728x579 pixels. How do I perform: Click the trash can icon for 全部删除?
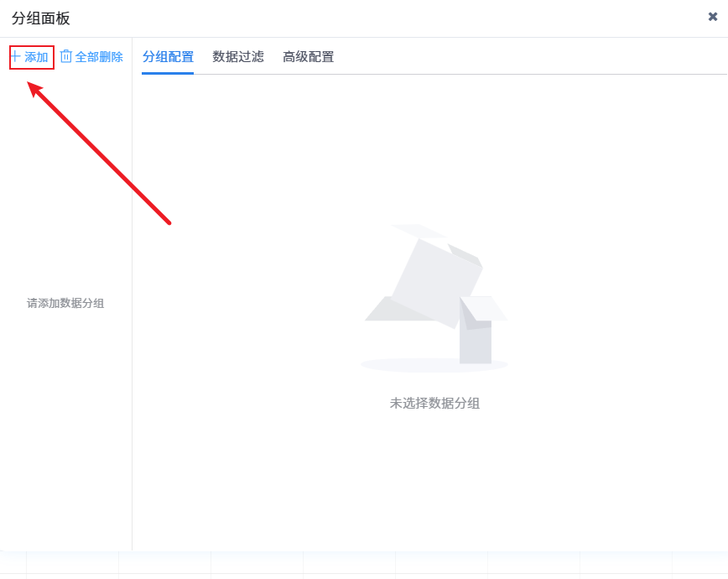click(66, 56)
